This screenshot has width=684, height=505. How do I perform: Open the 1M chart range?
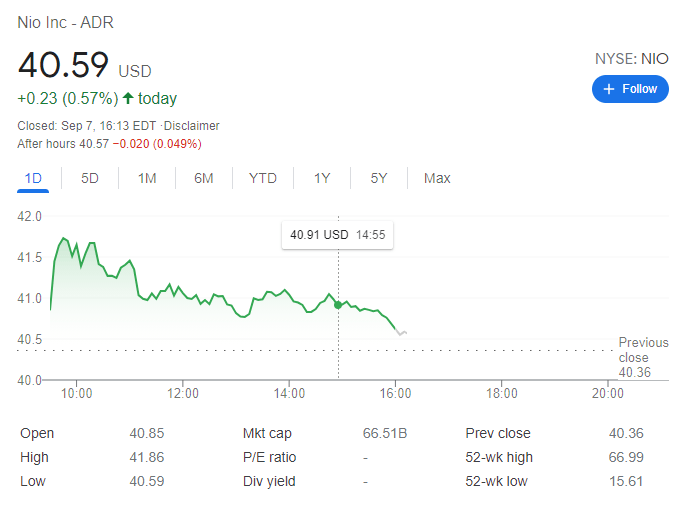click(147, 178)
